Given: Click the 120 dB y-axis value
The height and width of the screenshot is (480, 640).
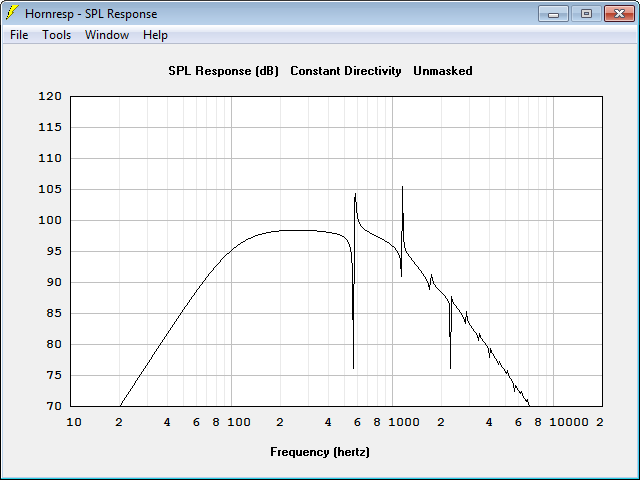Looking at the screenshot, I should point(50,96).
